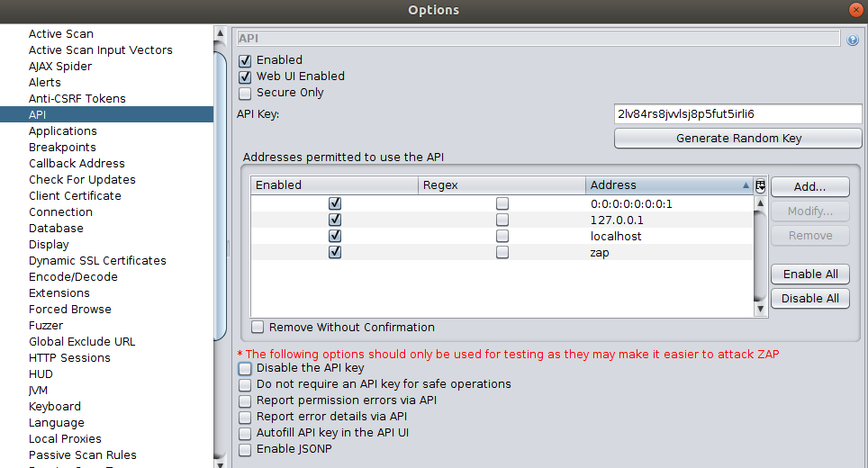Screen dimensions: 868x468
Task: Toggle the Secure Only checkbox
Action: tap(245, 93)
